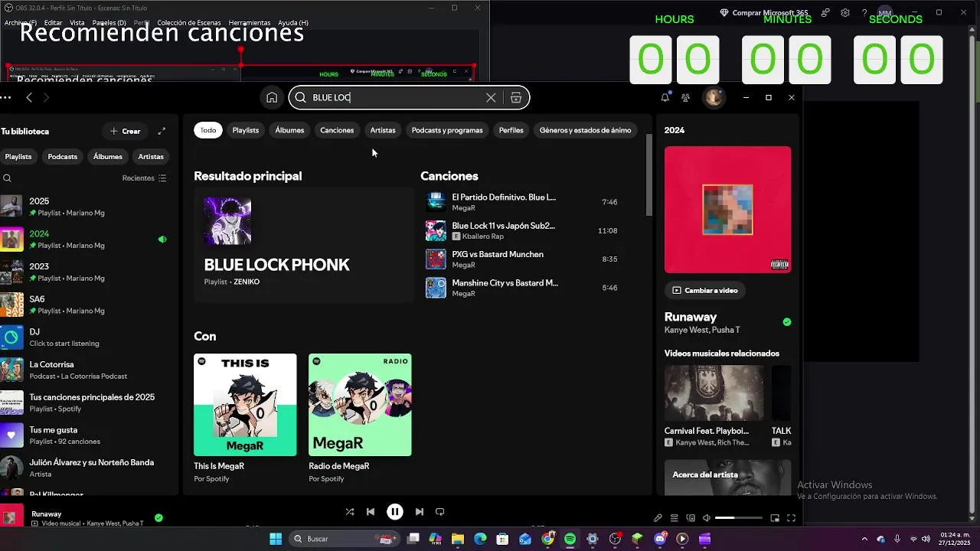Show hidden system tray icons chevron

[x=864, y=539]
